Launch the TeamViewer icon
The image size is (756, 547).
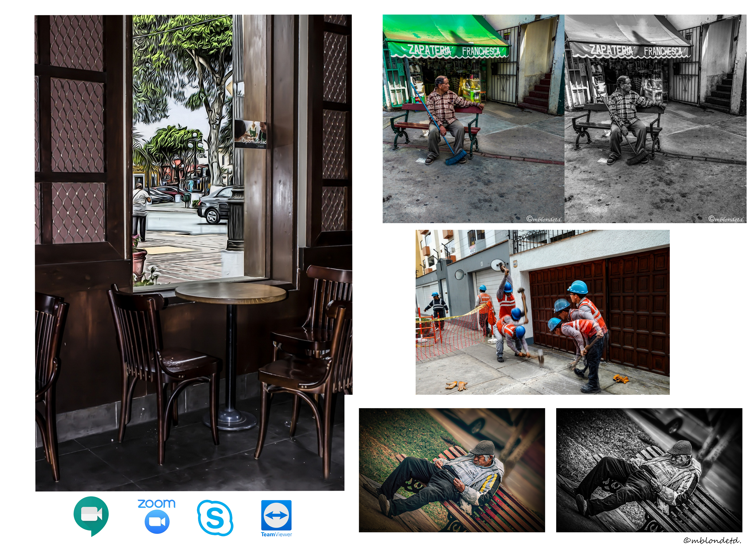[x=276, y=518]
